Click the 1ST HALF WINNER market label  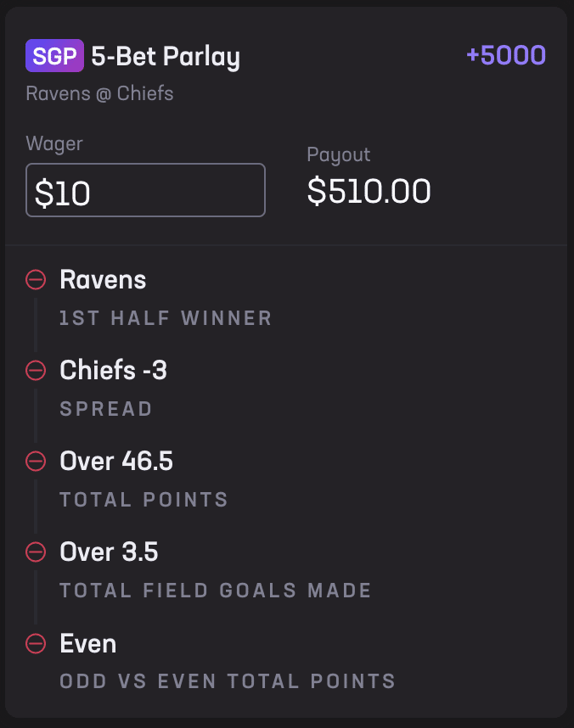pos(166,318)
